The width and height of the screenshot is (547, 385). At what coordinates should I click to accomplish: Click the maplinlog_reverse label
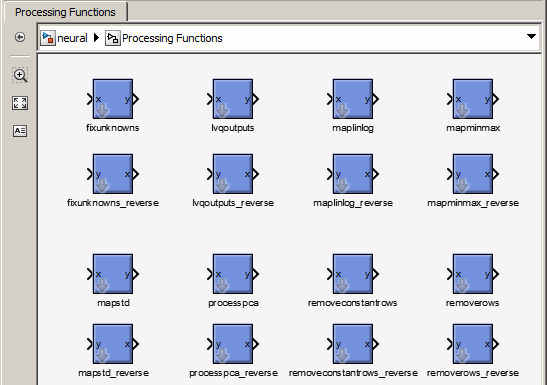[x=353, y=203]
